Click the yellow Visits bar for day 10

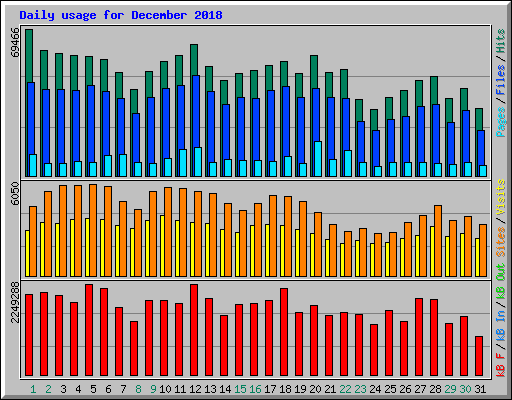pos(162,246)
